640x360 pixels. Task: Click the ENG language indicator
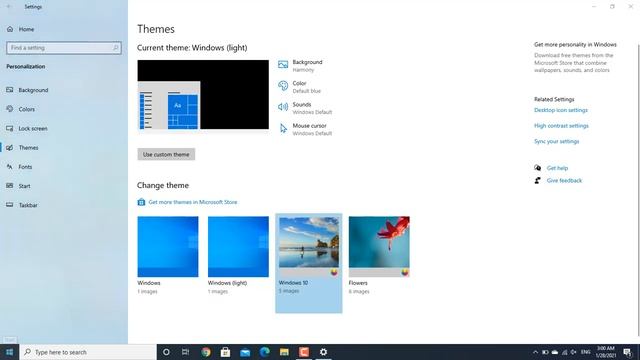point(586,352)
